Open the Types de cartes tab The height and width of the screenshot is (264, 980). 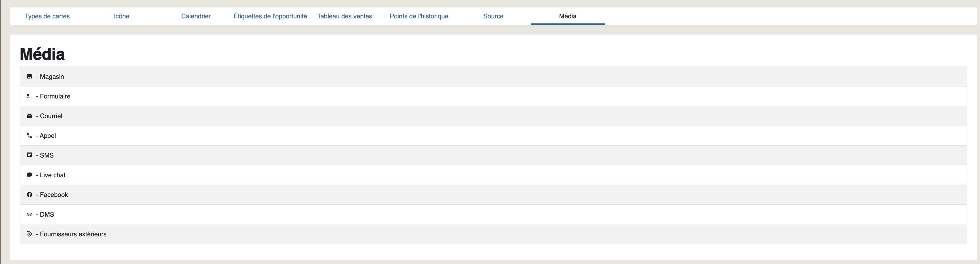click(x=47, y=16)
